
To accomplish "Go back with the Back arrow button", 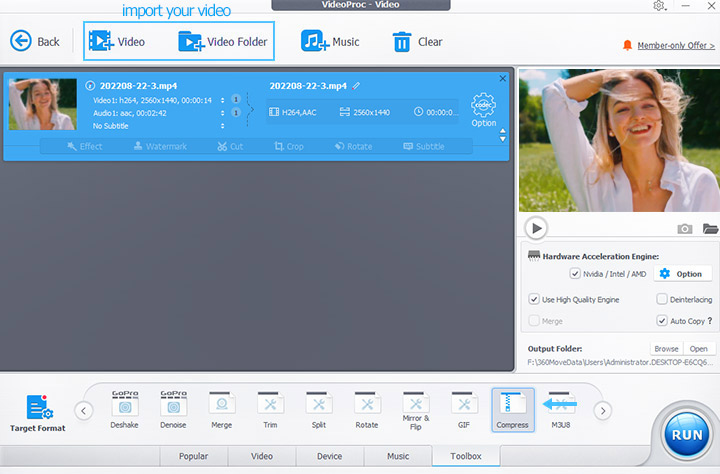I will point(35,41).
